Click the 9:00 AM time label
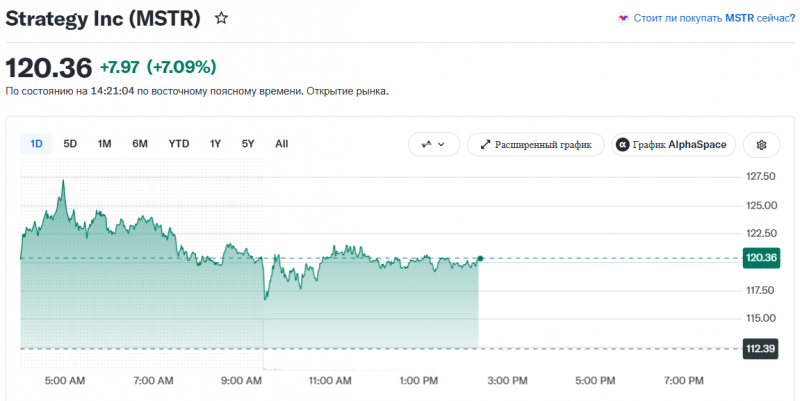The width and height of the screenshot is (800, 401). click(x=241, y=381)
